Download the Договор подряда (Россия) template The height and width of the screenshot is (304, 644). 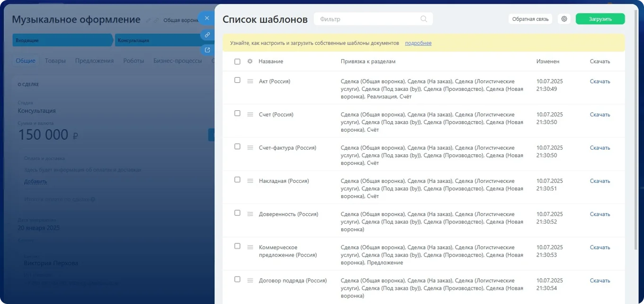coord(599,281)
